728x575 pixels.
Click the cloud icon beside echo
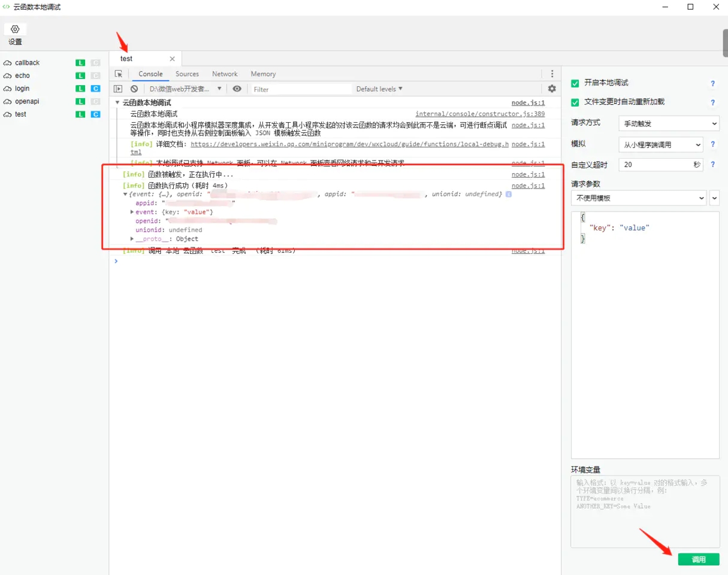(x=8, y=76)
